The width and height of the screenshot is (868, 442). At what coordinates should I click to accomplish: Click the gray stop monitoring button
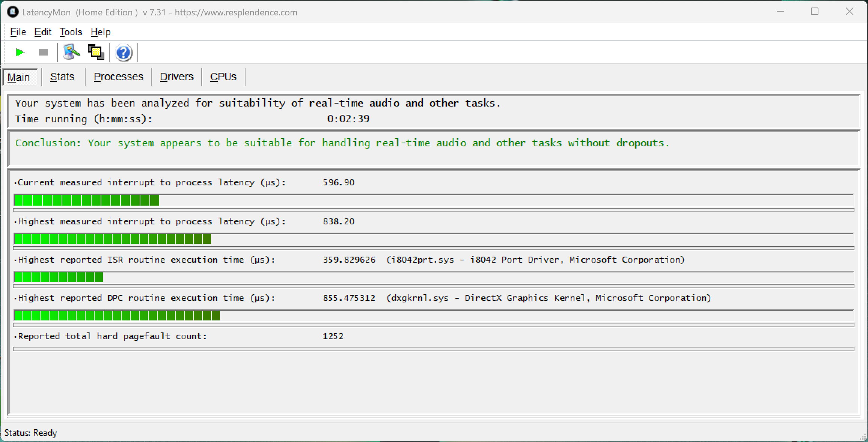44,52
